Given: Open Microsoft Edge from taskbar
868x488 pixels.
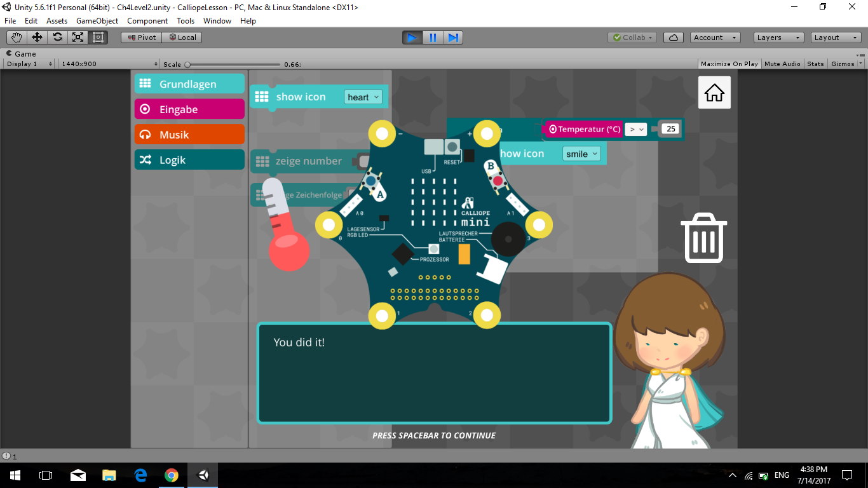Looking at the screenshot, I should 140,475.
